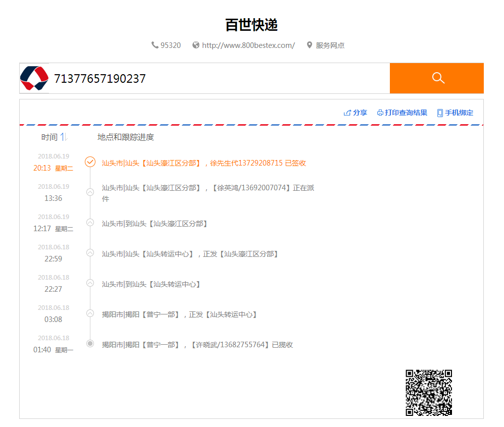Click the 22:59 timestamp
Viewport: 504px width, 427px height.
(x=54, y=258)
